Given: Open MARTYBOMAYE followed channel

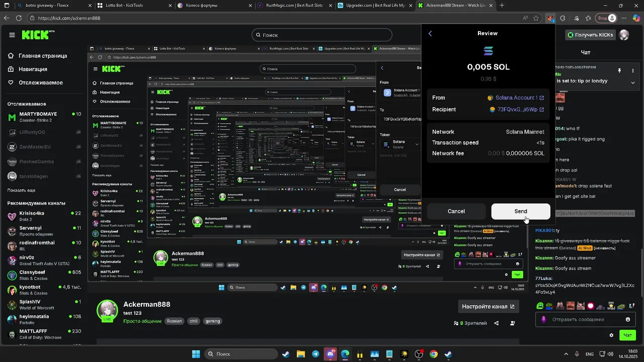Looking at the screenshot, I should click(44, 117).
